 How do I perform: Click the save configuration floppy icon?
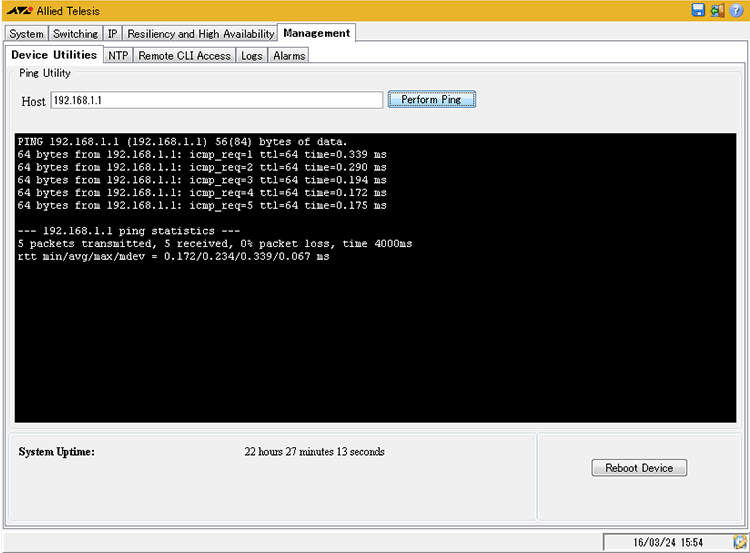(x=698, y=10)
